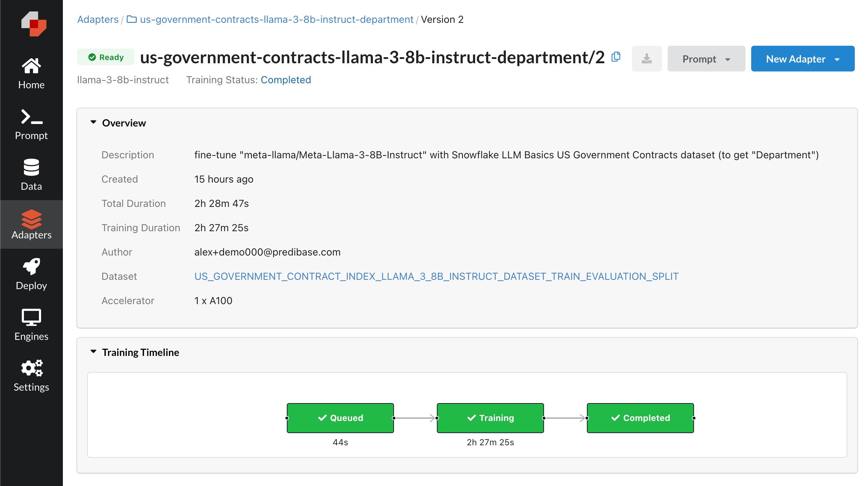Screen dimensions: 868x486
Task: Click the download adapter icon button
Action: click(647, 59)
